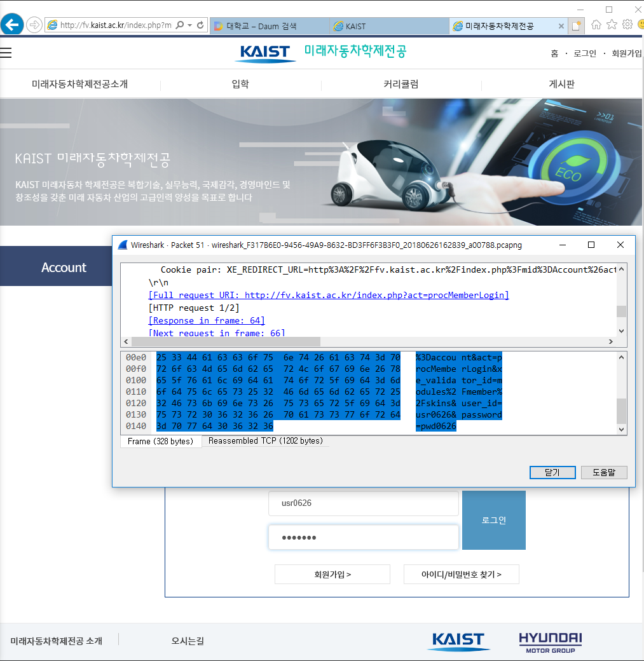This screenshot has width=644, height=661.
Task: Click the masked password input field
Action: click(x=364, y=537)
